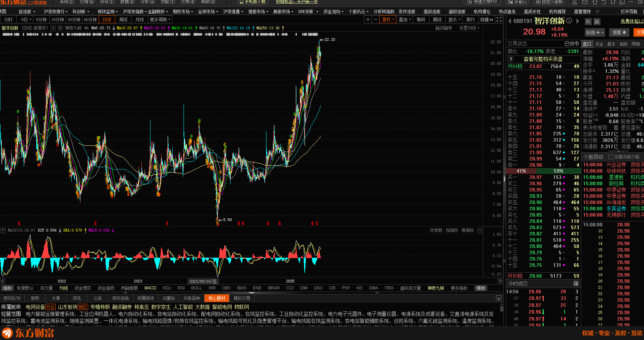The height and width of the screenshot is (340, 644).
Task: Click the info icon next to 智洋创新
Action: coord(569,21)
